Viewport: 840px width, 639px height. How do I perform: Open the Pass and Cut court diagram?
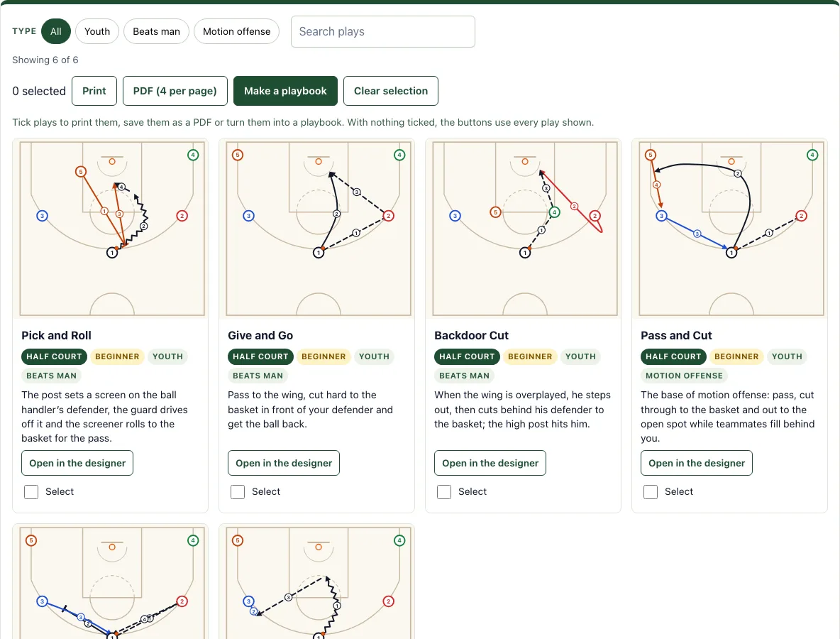coord(731,229)
